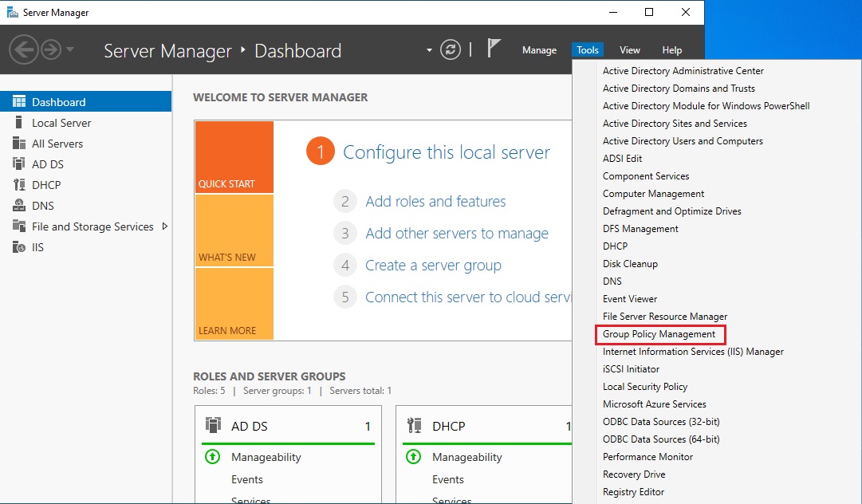Refresh the Server Manager dashboard
The height and width of the screenshot is (504, 862).
[x=451, y=50]
